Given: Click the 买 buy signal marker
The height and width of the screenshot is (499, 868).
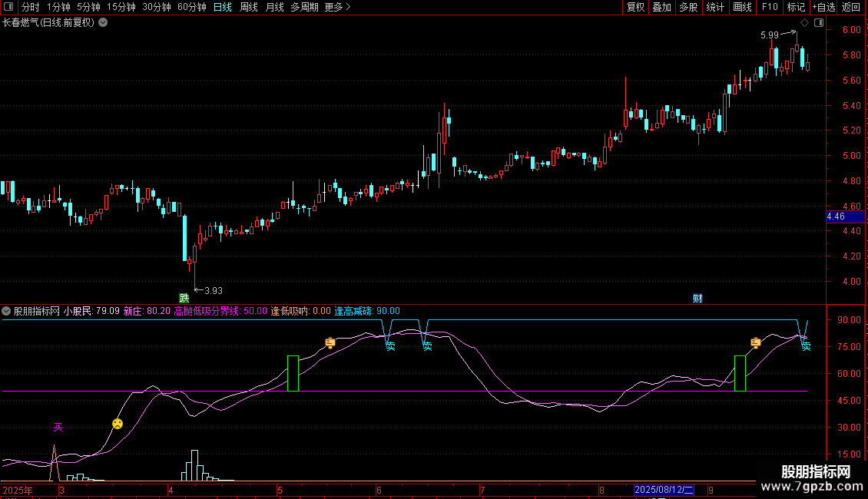Looking at the screenshot, I should (x=58, y=427).
